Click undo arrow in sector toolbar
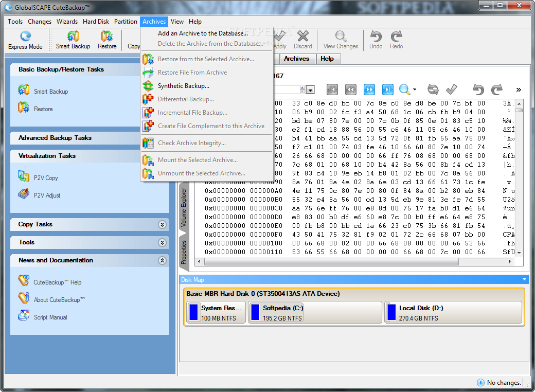Image resolution: width=535 pixels, height=392 pixels. pos(478,90)
